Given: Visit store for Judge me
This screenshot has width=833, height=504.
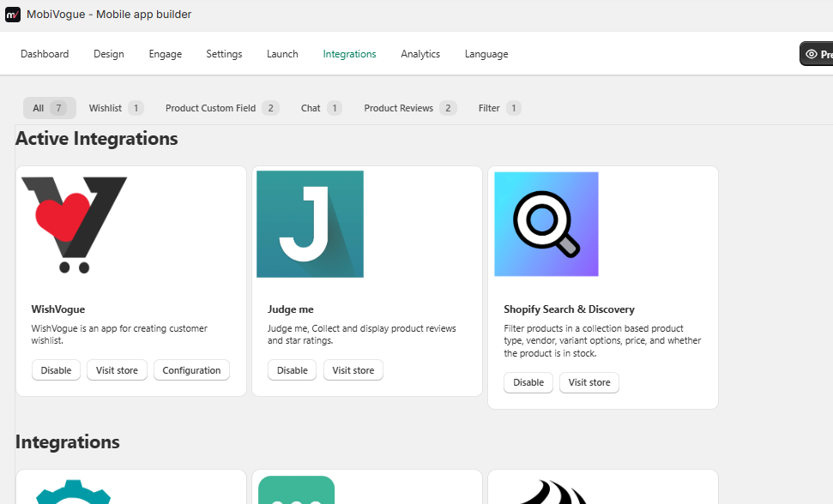Looking at the screenshot, I should point(353,370).
